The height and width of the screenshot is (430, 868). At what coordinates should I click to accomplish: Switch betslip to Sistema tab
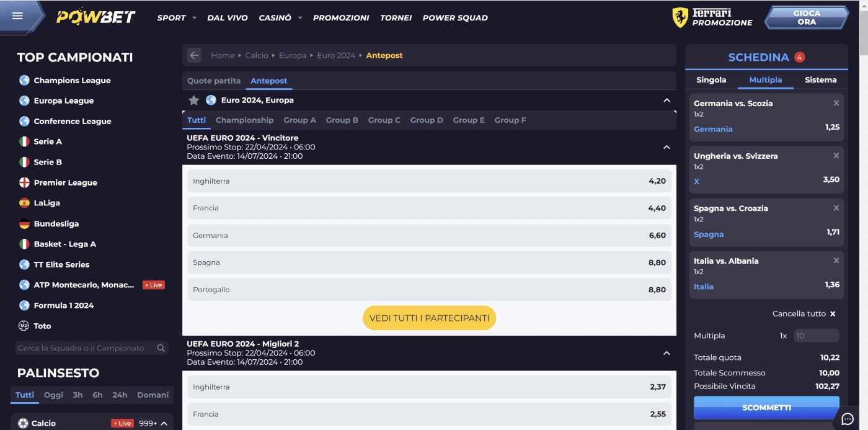pos(820,79)
